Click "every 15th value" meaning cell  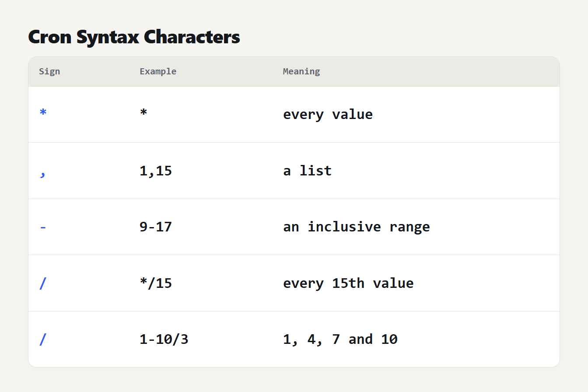pyautogui.click(x=348, y=283)
